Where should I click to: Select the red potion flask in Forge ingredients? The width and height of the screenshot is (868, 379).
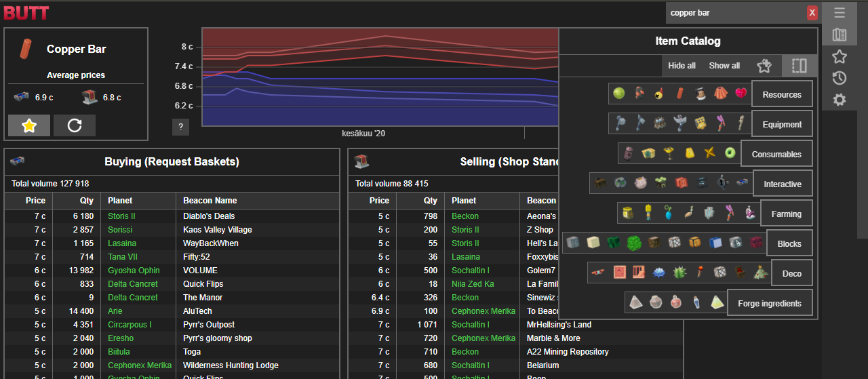(676, 302)
